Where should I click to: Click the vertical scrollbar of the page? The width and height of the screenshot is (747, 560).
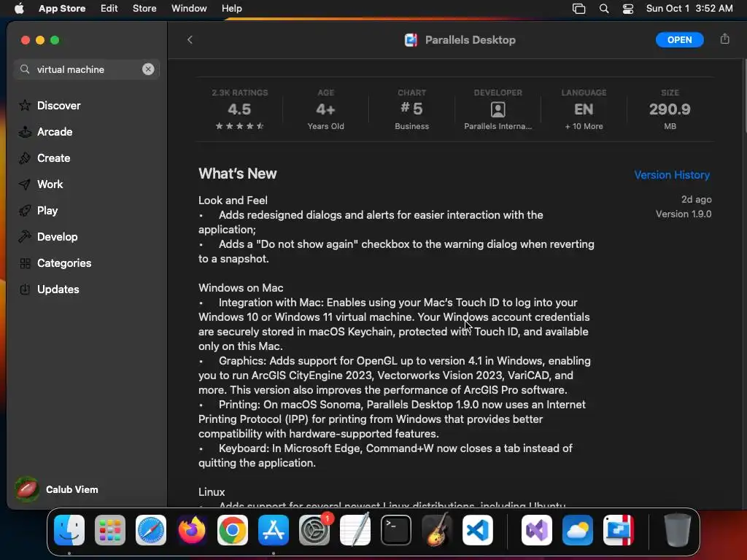coord(744,97)
